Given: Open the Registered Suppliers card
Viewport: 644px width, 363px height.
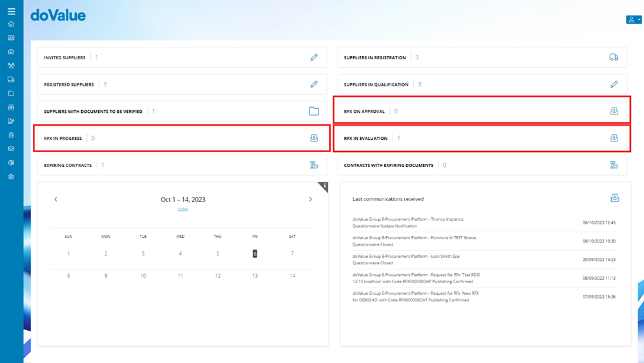Looking at the screenshot, I should click(x=182, y=84).
